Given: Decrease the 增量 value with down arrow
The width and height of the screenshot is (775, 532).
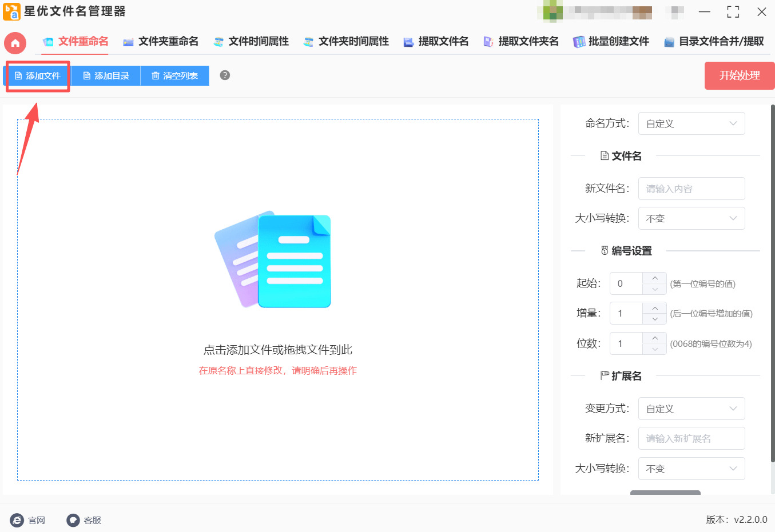Looking at the screenshot, I should 655,319.
